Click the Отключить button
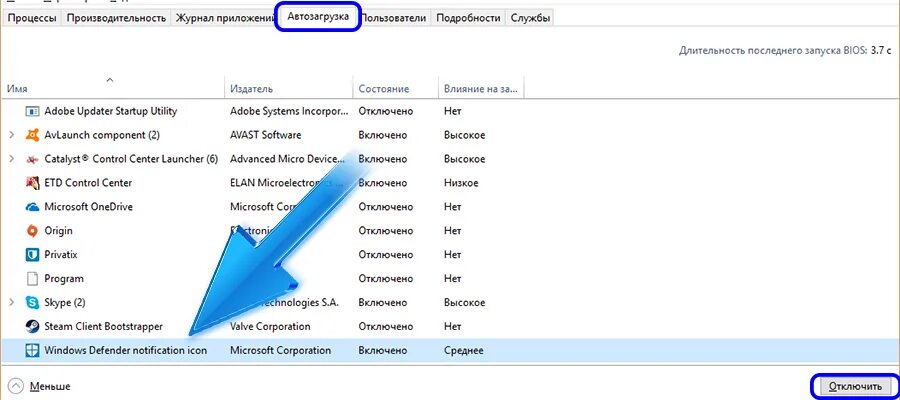The width and height of the screenshot is (900, 400). coord(855,386)
